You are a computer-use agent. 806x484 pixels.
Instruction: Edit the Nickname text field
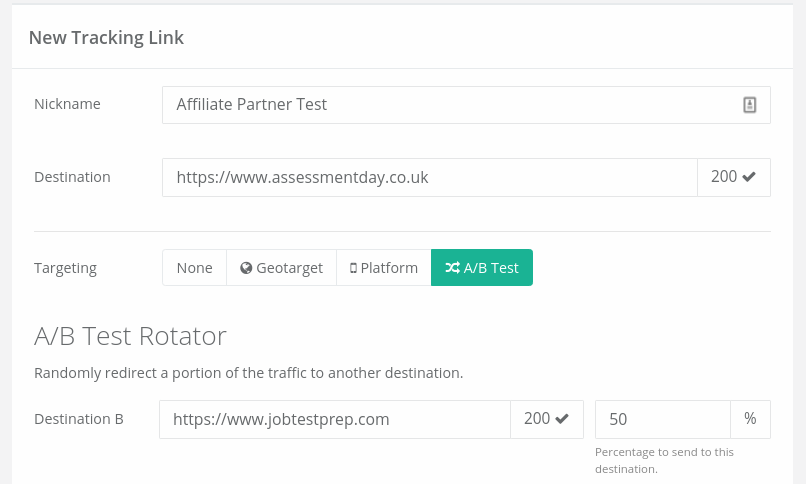tap(450, 105)
